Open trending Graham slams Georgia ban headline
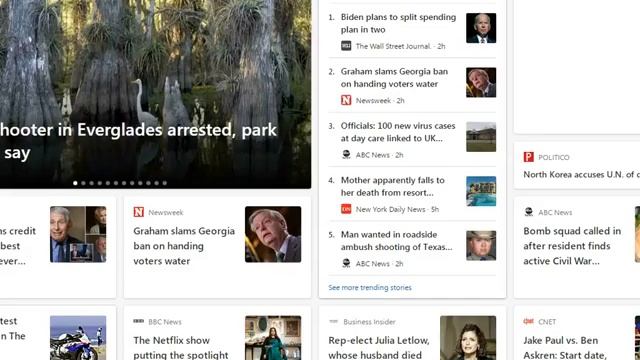This screenshot has width=640, height=360. [394, 78]
